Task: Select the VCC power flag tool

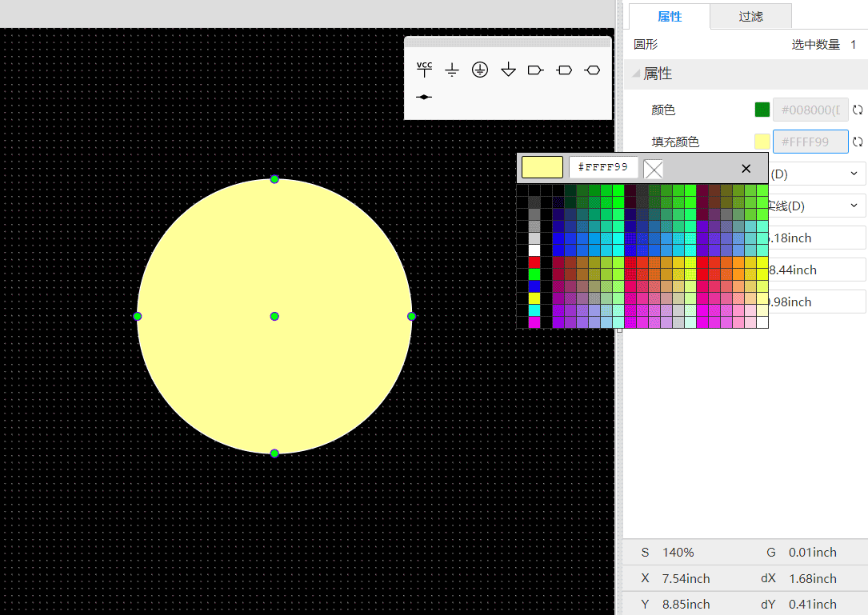Action: click(x=424, y=70)
